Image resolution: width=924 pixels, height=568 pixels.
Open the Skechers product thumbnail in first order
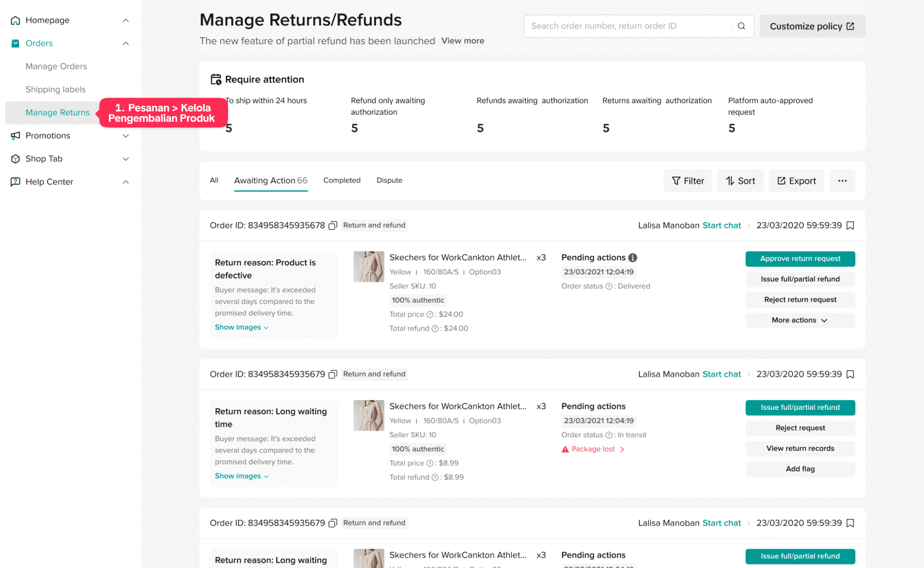[369, 266]
